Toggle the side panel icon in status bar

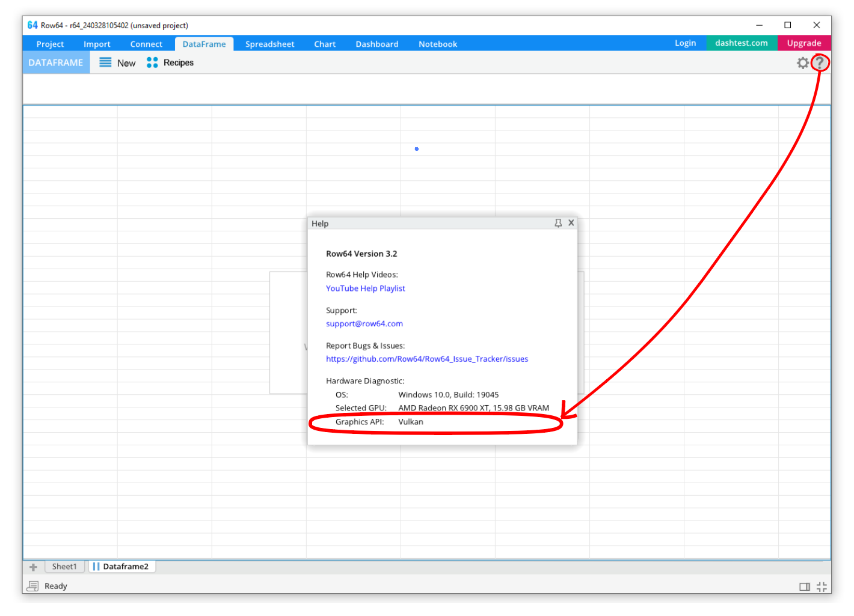[x=805, y=587]
